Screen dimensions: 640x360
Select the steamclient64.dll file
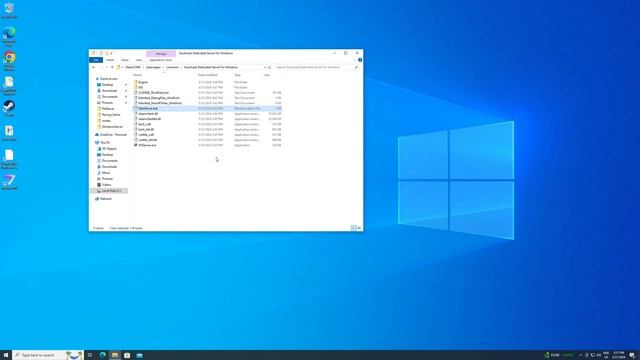point(148,119)
